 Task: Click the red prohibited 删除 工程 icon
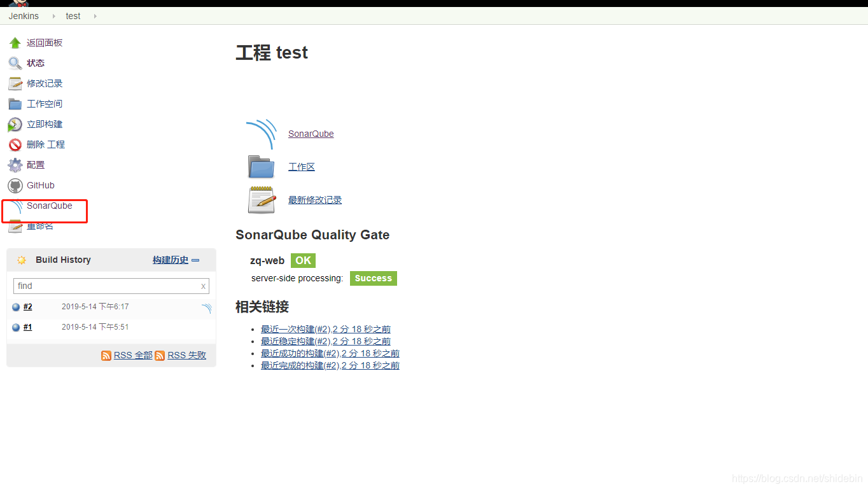coord(15,144)
